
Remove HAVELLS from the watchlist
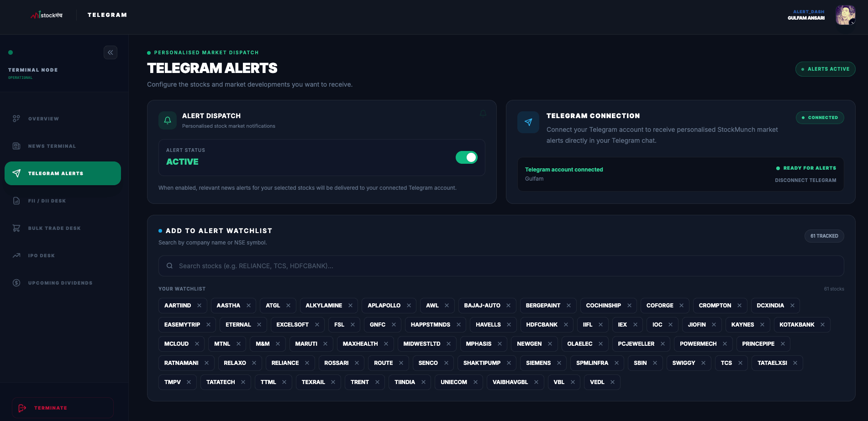tap(509, 325)
